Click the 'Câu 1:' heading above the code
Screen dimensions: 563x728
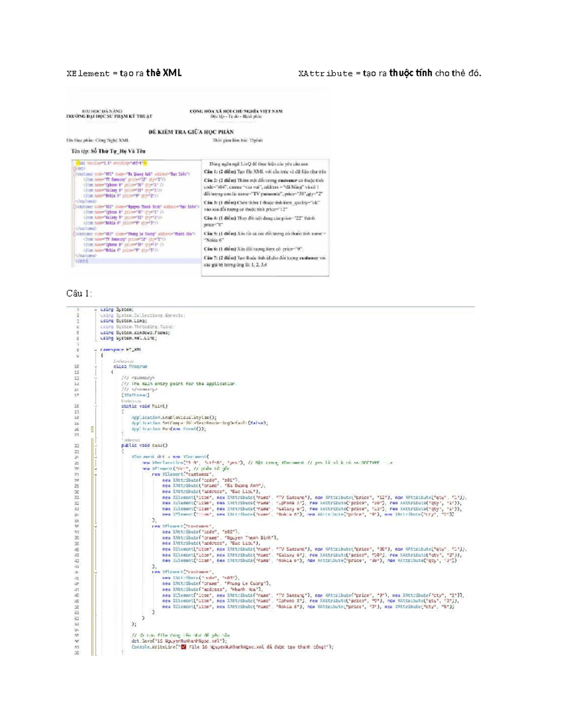tap(79, 294)
